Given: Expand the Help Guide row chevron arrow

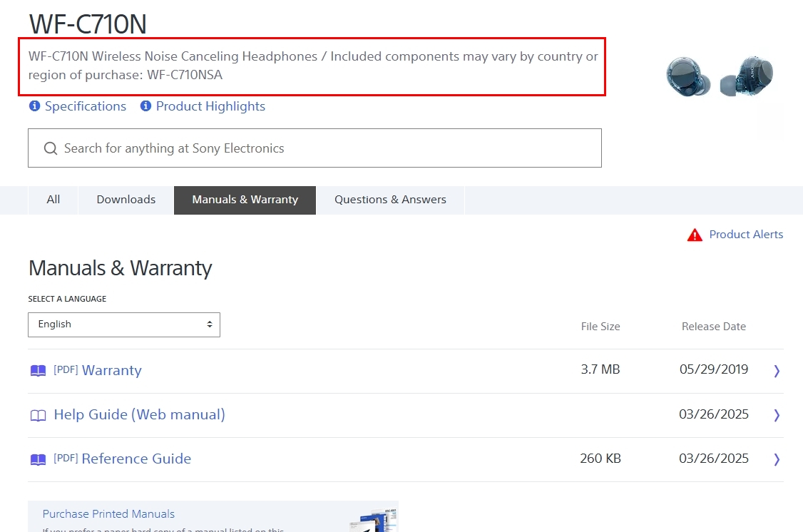Looking at the screenshot, I should (x=777, y=414).
